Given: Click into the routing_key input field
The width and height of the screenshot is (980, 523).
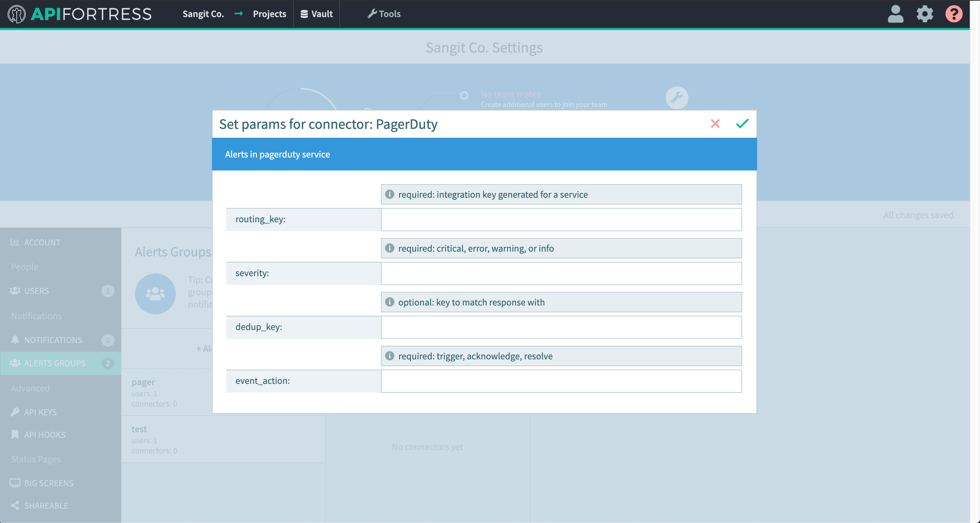Looking at the screenshot, I should 561,219.
